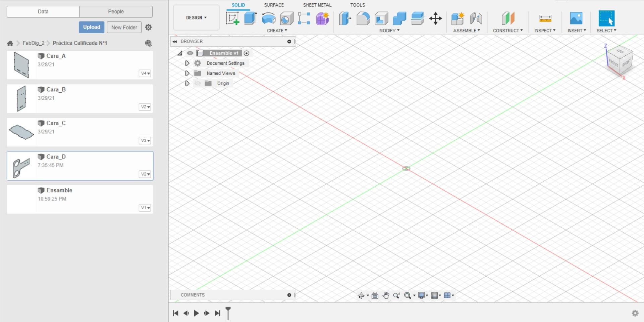Click the timeline play button
644x322 pixels.
[197, 313]
